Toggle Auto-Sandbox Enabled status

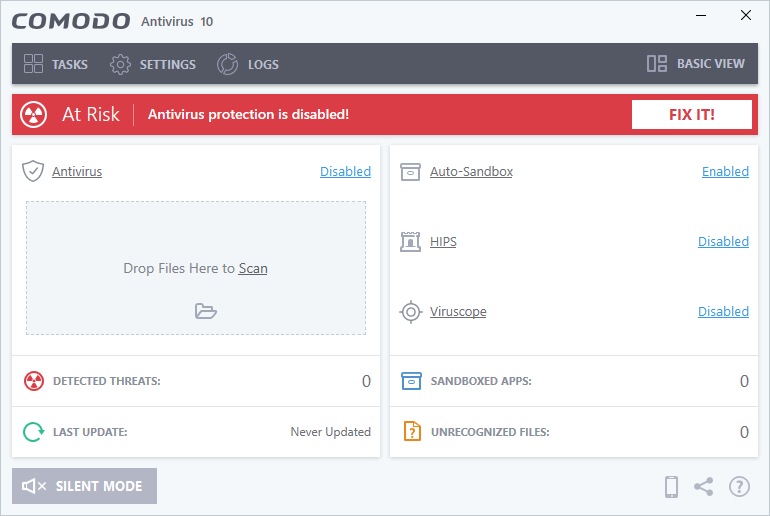pyautogui.click(x=725, y=172)
